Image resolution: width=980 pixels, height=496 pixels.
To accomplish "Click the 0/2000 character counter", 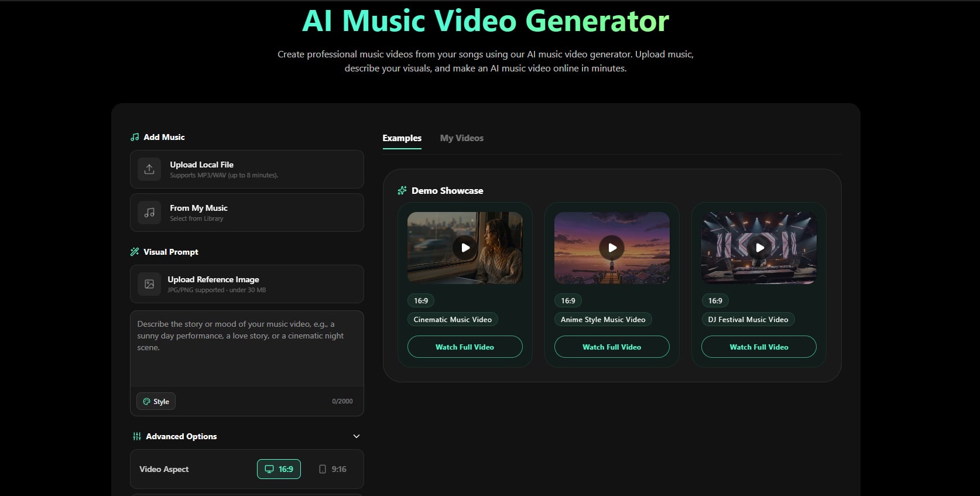I will [342, 401].
